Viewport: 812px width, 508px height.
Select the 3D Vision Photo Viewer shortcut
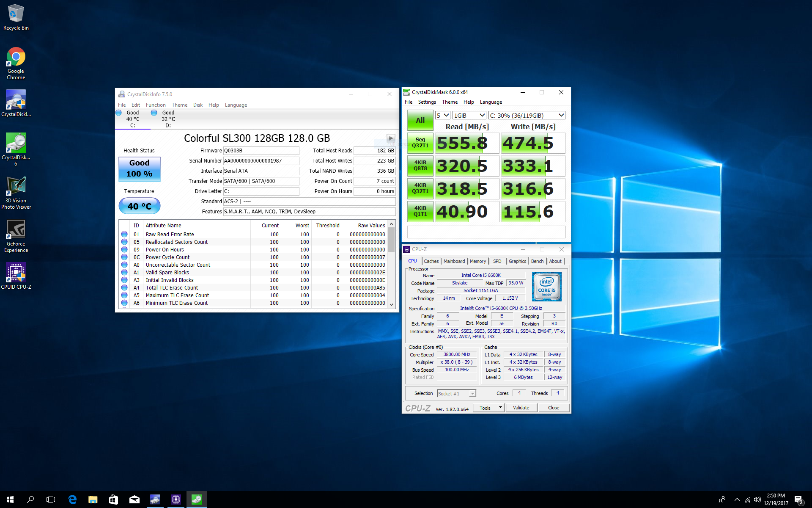[x=16, y=193]
